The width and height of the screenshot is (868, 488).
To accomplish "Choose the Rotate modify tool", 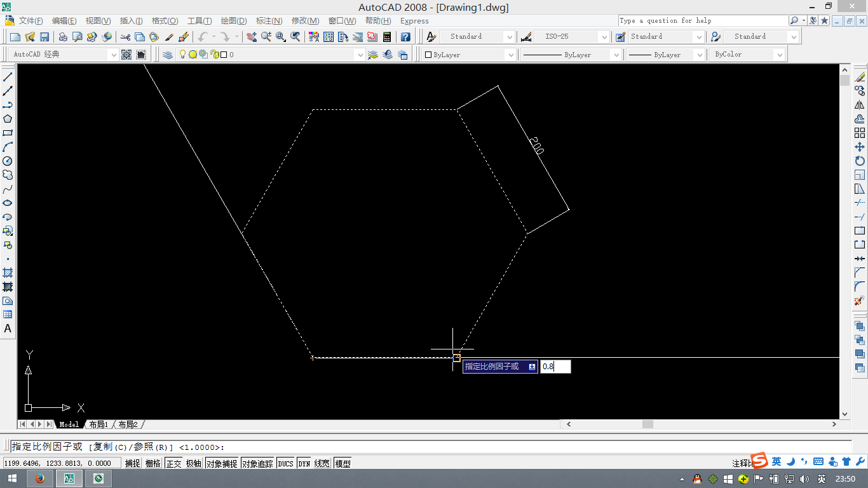I will (860, 161).
